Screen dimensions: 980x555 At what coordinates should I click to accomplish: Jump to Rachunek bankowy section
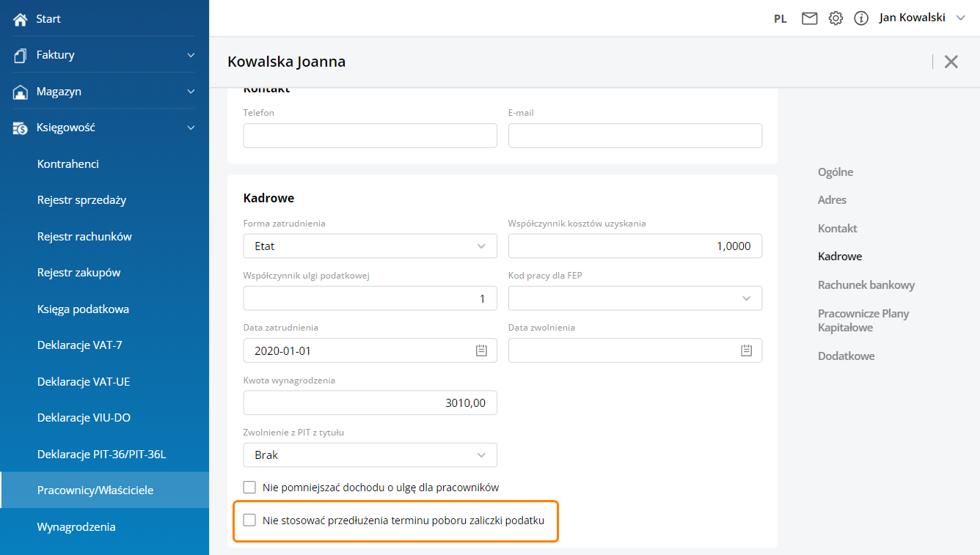click(866, 284)
